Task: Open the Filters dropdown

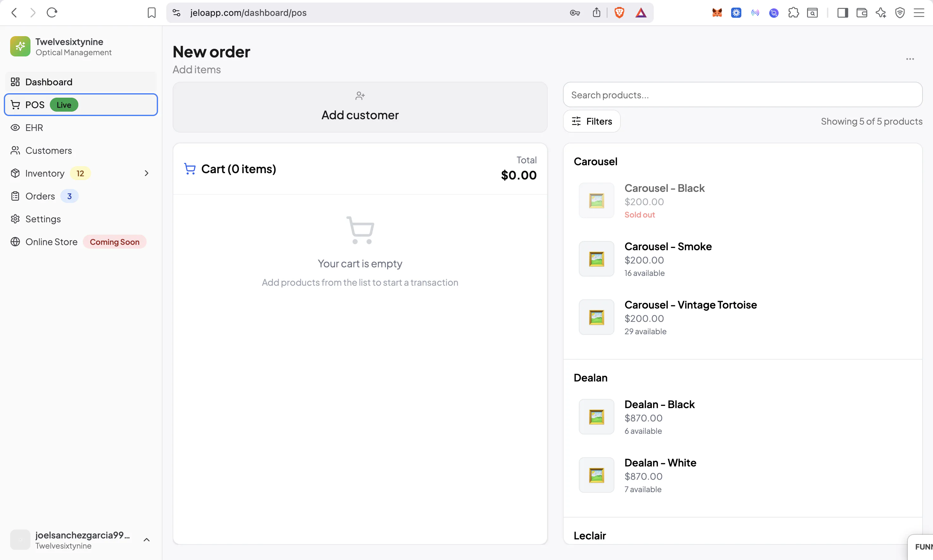Action: (591, 121)
